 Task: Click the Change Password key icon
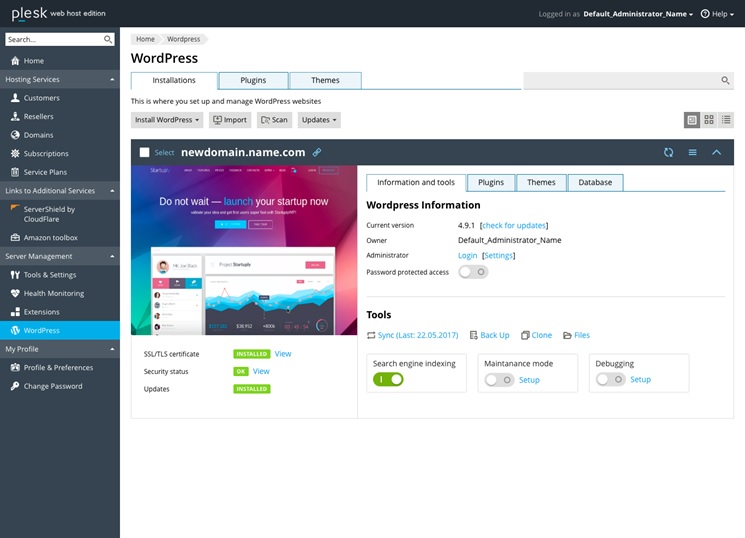click(x=15, y=386)
